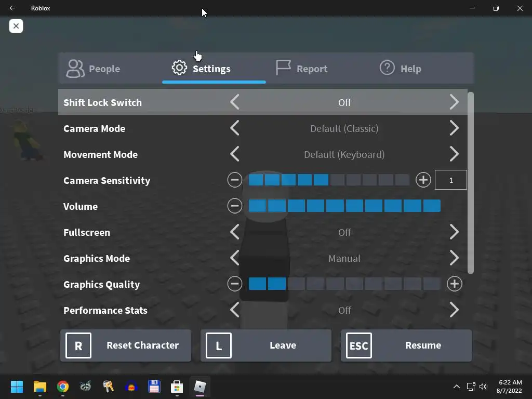Viewport: 532px width, 399px height.
Task: Click the Manual graphics mode value
Action: [x=344, y=258]
